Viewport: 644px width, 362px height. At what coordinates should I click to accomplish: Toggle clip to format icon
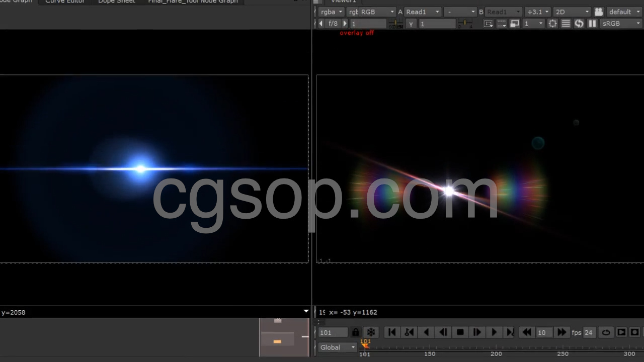(502, 24)
